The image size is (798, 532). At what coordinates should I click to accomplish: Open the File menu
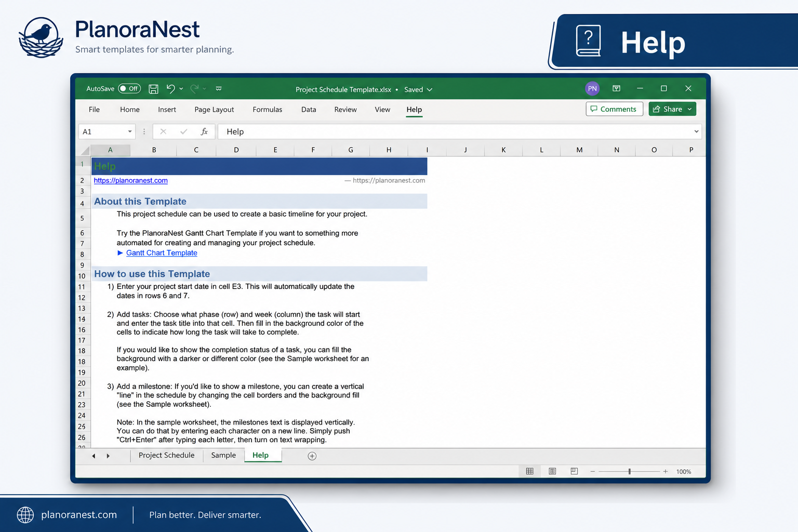coord(94,110)
